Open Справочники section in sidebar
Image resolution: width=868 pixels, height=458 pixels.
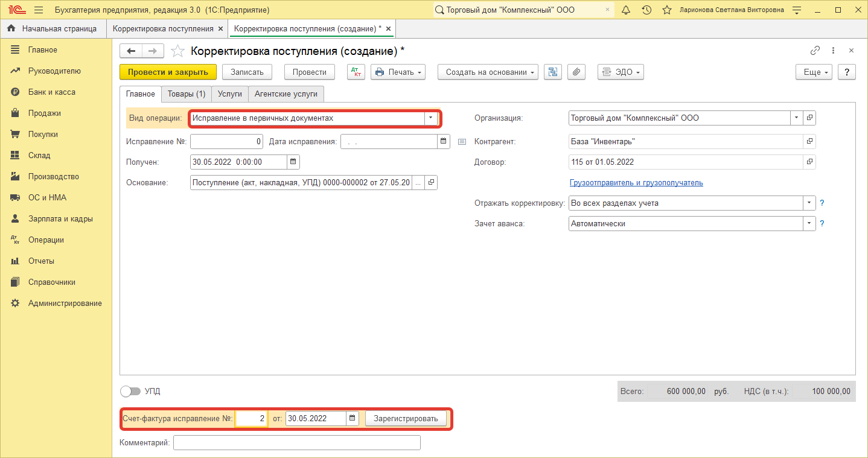click(x=52, y=282)
